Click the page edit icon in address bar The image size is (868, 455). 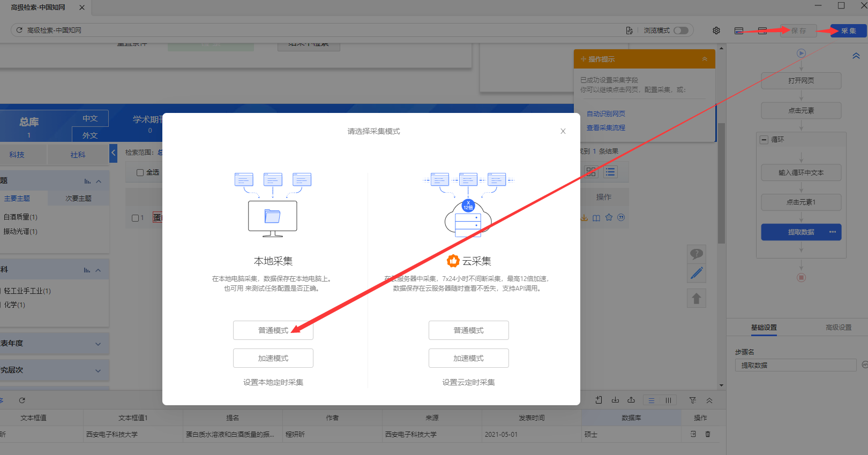tap(629, 31)
